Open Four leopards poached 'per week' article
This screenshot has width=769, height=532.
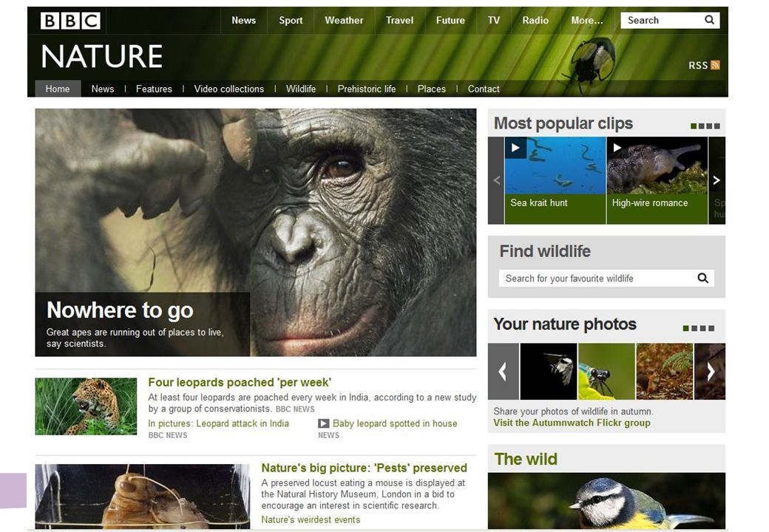tap(240, 382)
